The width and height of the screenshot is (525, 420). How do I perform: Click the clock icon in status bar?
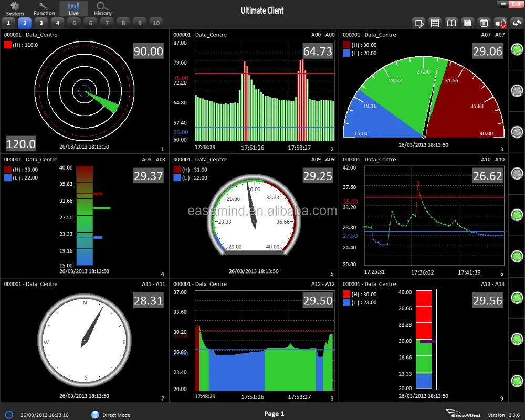9,414
